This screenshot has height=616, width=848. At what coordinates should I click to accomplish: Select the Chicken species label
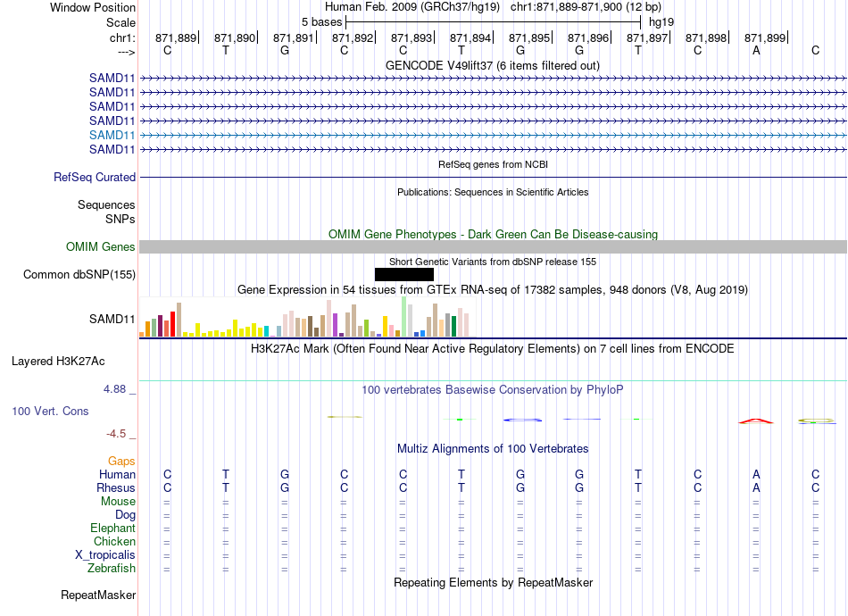(x=114, y=541)
